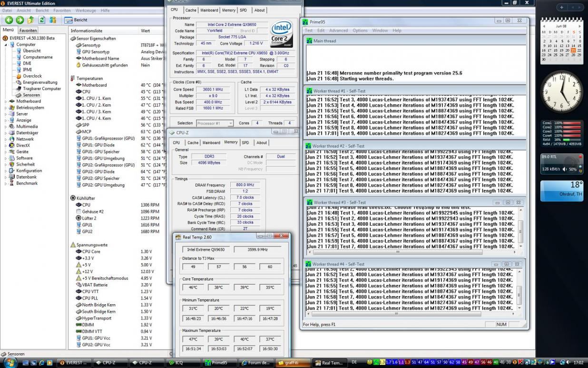The image size is (588, 368).
Task: Switch to the About tab in upper CPU-Z
Action: pos(259,10)
